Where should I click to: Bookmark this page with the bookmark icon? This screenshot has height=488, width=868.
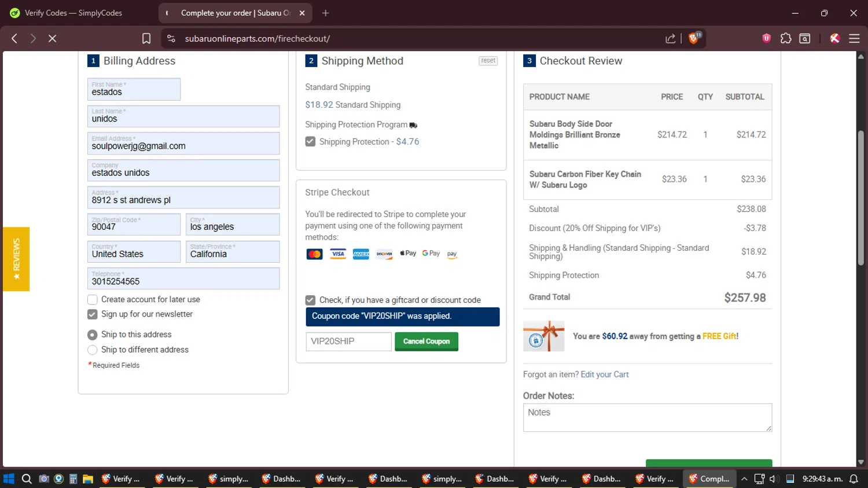146,38
